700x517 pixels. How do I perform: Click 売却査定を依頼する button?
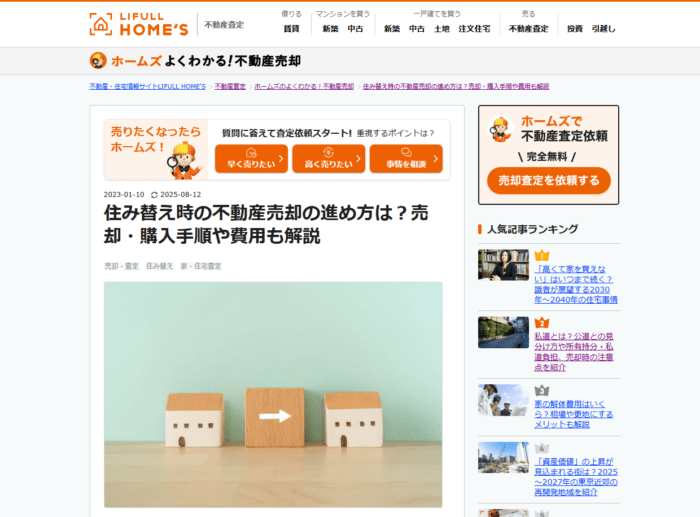pyautogui.click(x=549, y=180)
